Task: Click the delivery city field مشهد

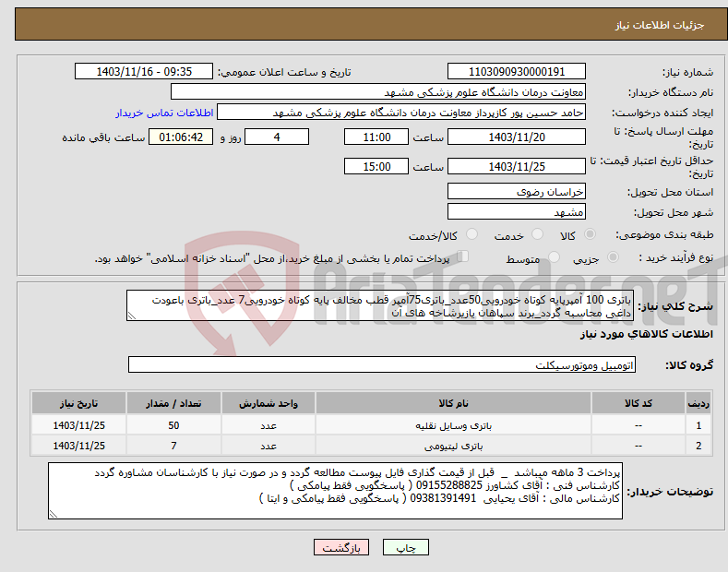Action: 517,211
